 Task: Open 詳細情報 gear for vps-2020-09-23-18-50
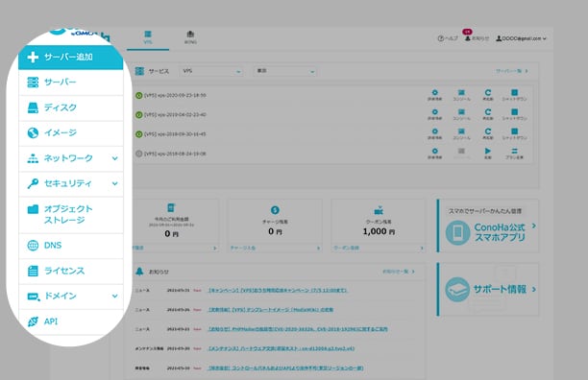click(434, 95)
